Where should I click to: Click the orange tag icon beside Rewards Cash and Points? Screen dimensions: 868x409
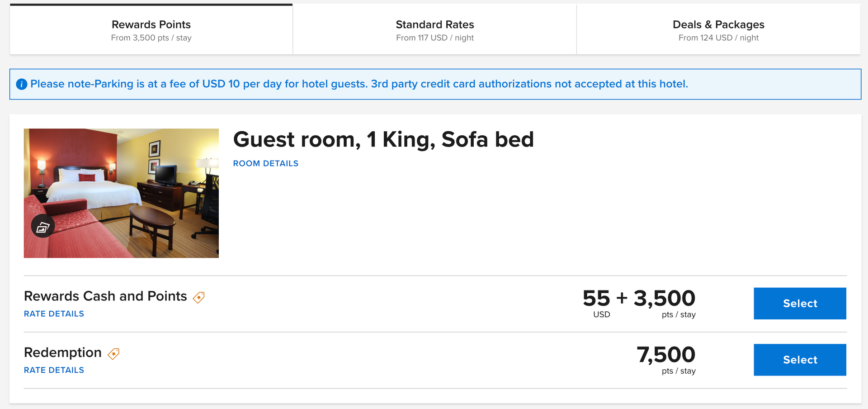[199, 297]
